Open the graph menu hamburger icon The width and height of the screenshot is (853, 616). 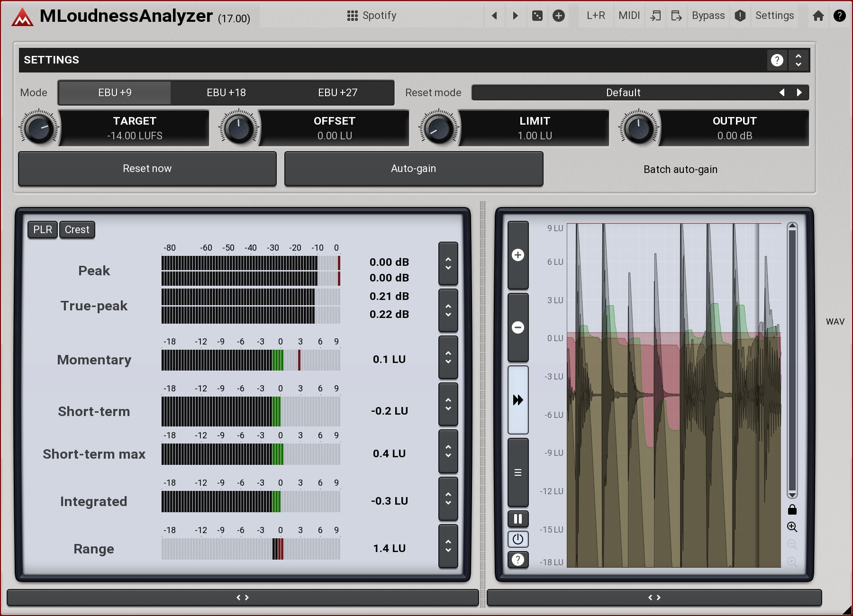pyautogui.click(x=518, y=472)
